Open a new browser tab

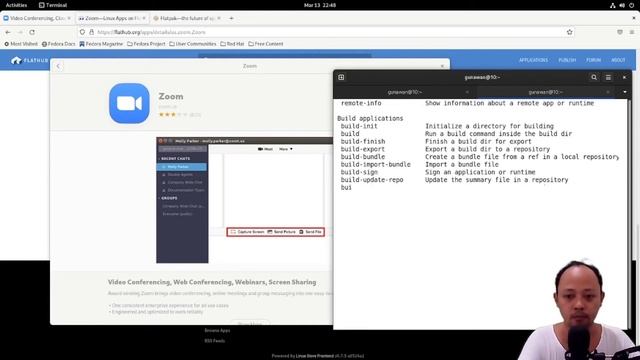(x=231, y=18)
